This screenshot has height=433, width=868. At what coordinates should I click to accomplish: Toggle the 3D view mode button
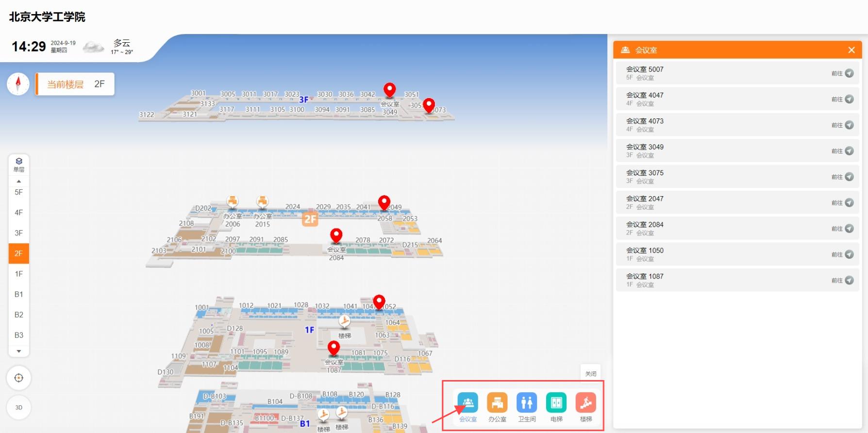pyautogui.click(x=19, y=407)
